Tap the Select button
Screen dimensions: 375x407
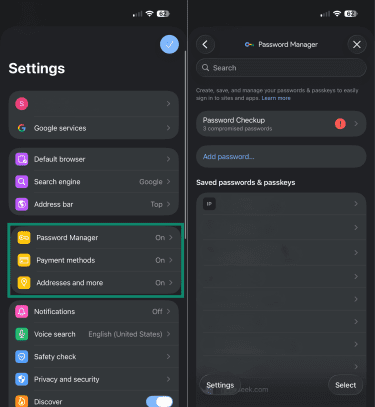click(x=346, y=385)
